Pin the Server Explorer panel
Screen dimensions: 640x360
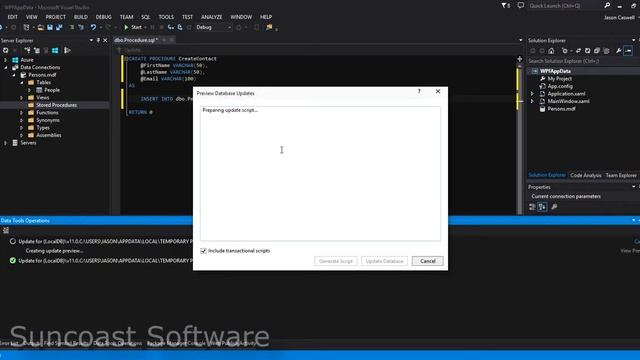click(98, 40)
